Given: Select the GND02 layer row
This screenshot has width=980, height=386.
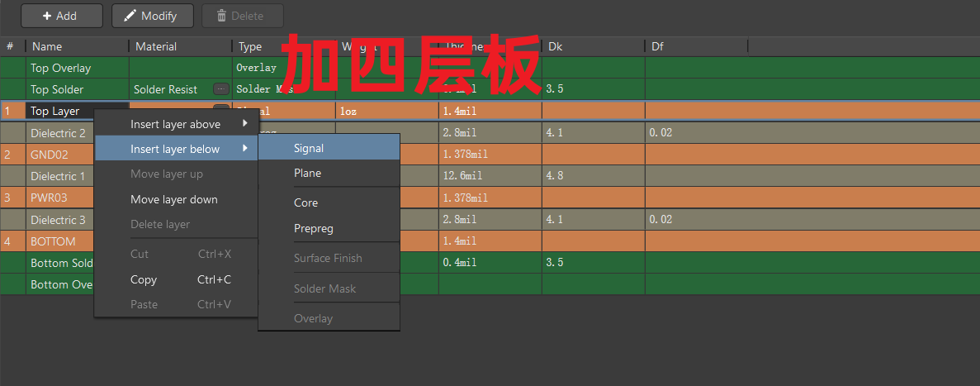Looking at the screenshot, I should [50, 155].
